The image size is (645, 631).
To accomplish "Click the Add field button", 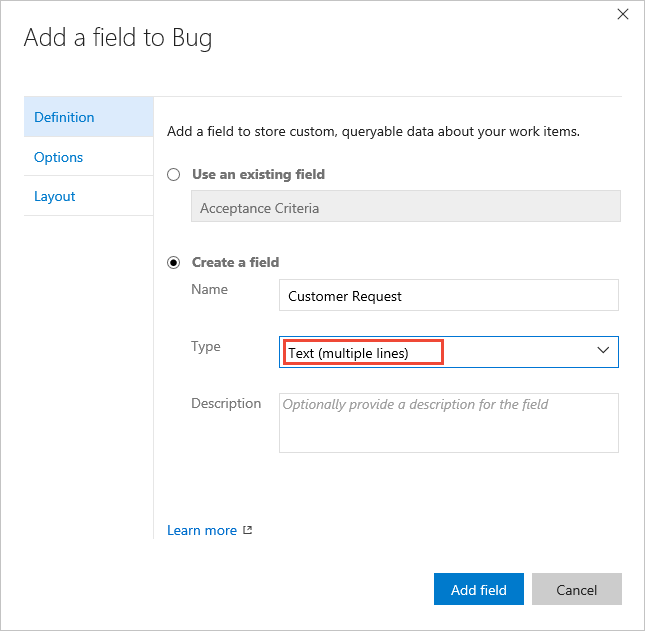I will coord(479,589).
